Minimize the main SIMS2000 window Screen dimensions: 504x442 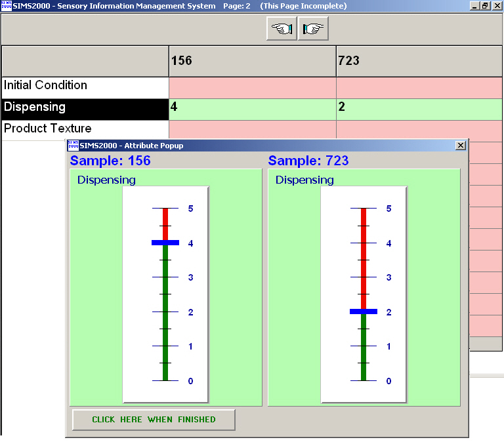click(475, 6)
